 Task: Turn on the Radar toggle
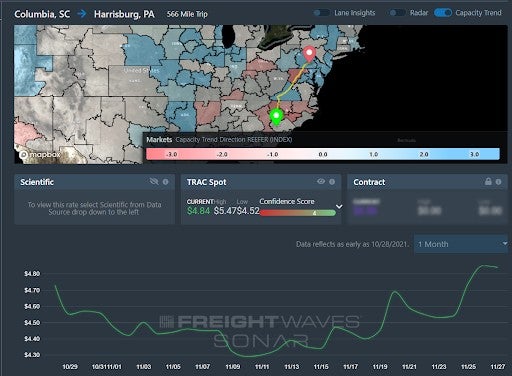tap(397, 13)
